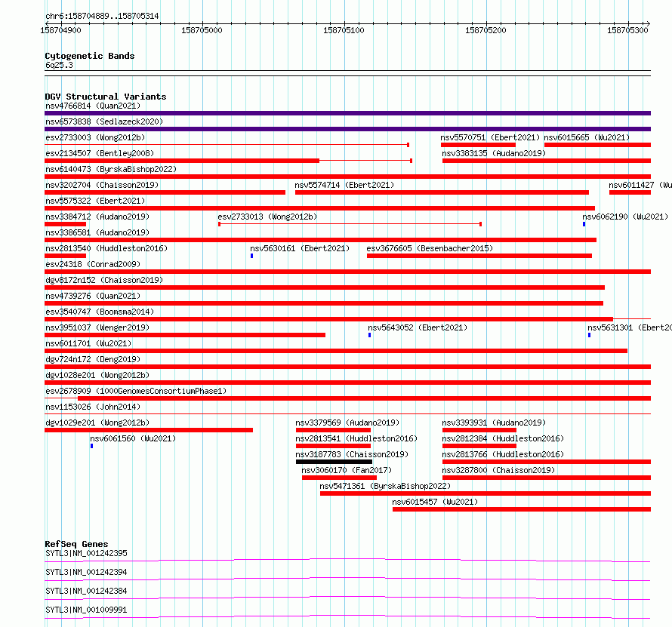Select the black bar of nsv3187783

(x=334, y=462)
